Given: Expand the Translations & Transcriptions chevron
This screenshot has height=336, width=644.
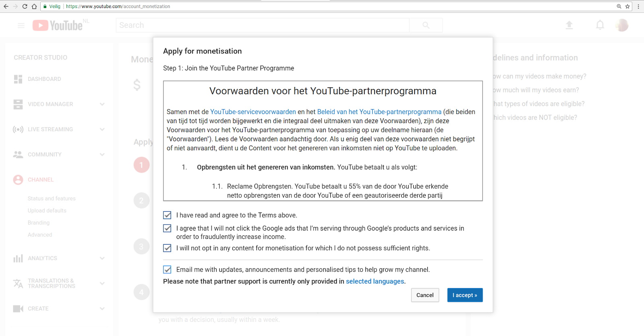Looking at the screenshot, I should [x=102, y=283].
